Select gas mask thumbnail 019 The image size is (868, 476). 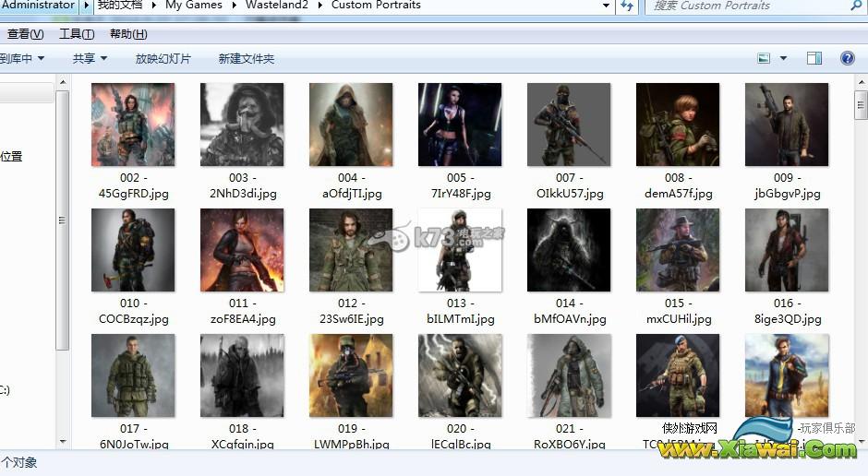pos(351,375)
